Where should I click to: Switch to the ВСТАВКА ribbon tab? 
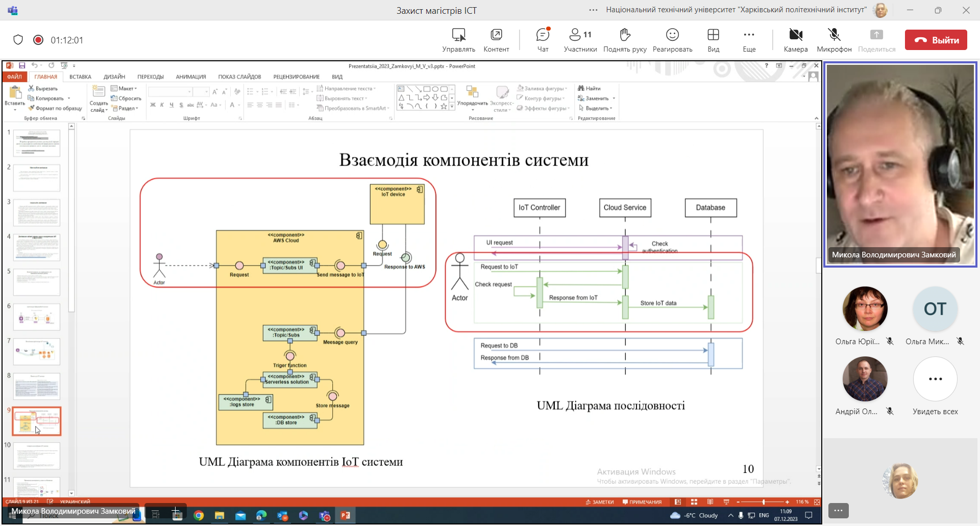80,77
